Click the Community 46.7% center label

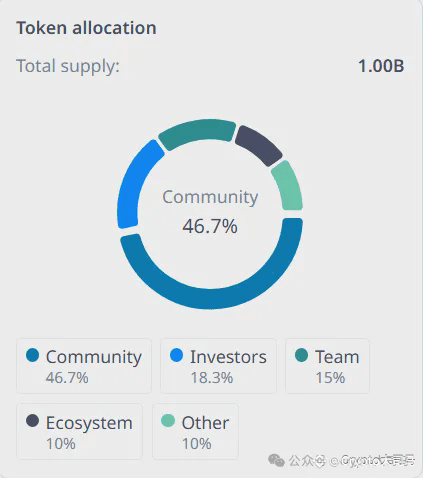click(210, 212)
